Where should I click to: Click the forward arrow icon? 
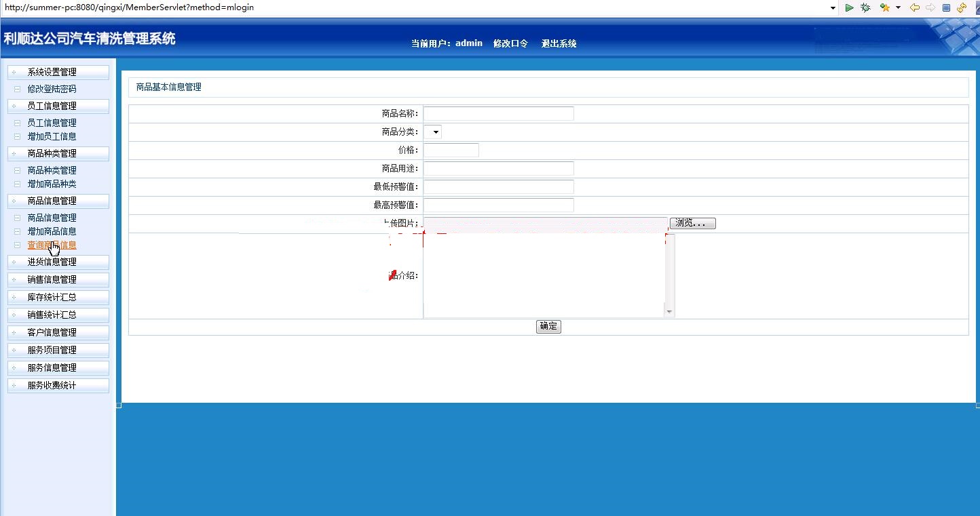tap(930, 7)
